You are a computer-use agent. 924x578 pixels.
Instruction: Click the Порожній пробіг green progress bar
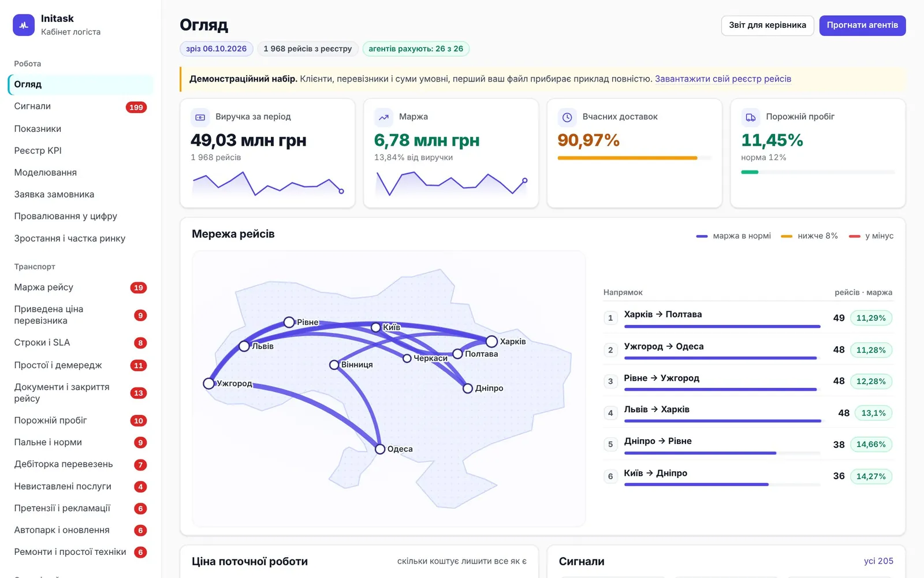pyautogui.click(x=750, y=172)
